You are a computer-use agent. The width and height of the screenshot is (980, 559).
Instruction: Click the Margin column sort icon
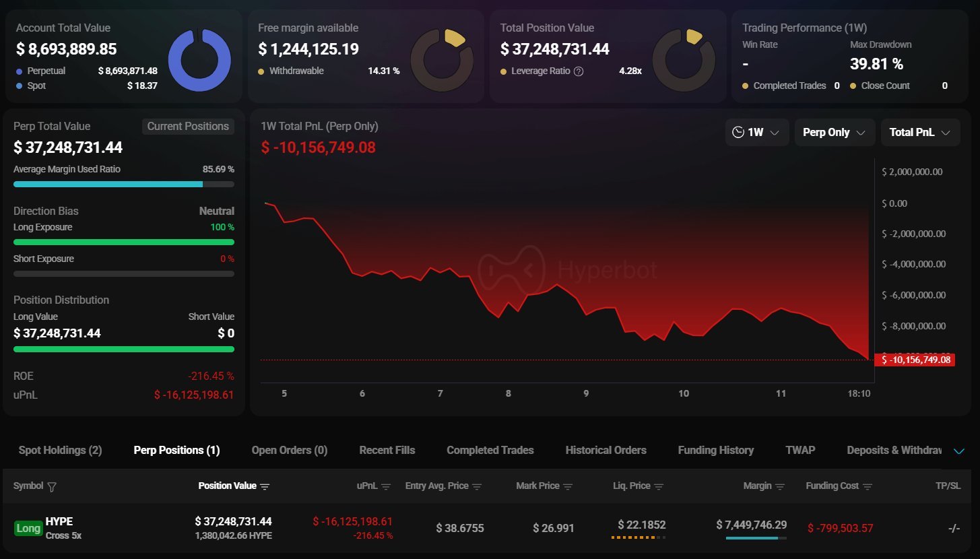point(780,486)
